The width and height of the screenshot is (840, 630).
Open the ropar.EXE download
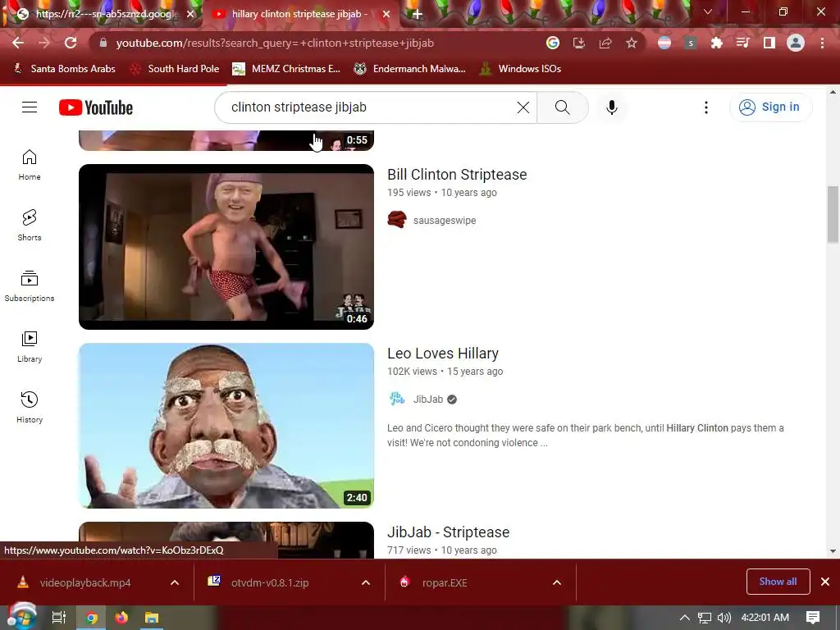445,582
